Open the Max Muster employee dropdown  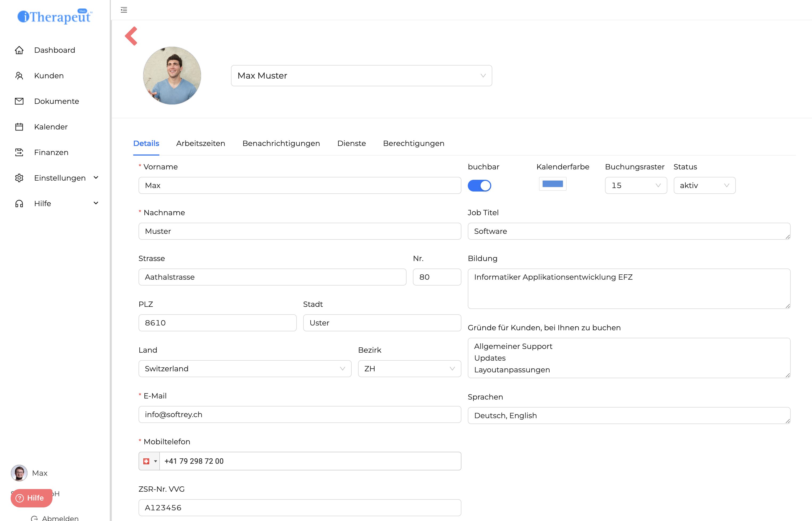(361, 75)
